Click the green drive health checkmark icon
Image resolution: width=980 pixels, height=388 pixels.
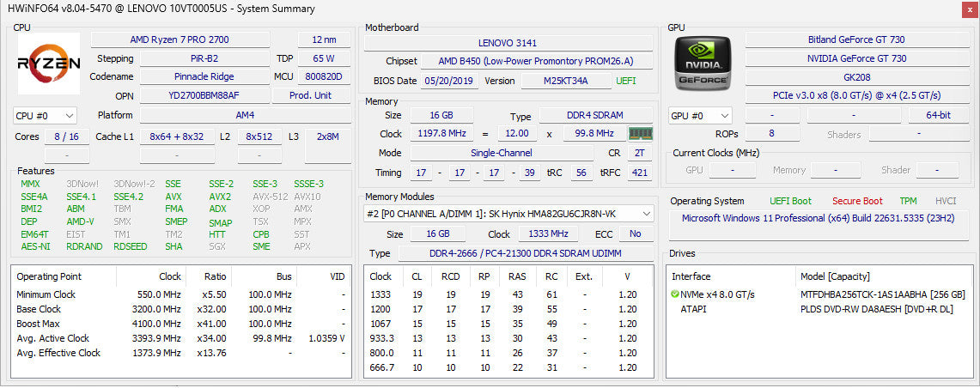[674, 294]
